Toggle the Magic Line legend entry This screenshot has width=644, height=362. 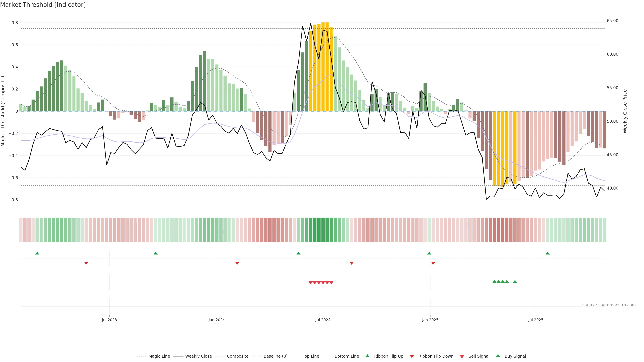(x=159, y=356)
